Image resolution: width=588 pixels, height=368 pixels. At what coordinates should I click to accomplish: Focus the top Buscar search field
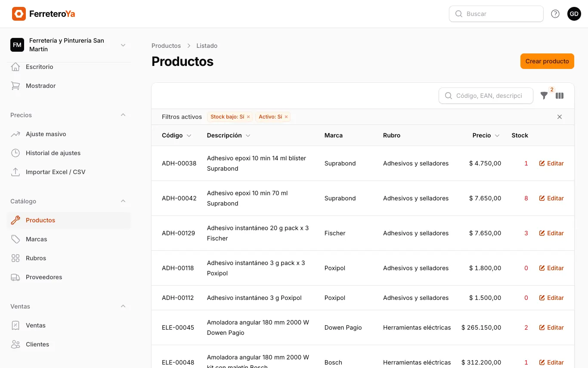click(x=496, y=14)
